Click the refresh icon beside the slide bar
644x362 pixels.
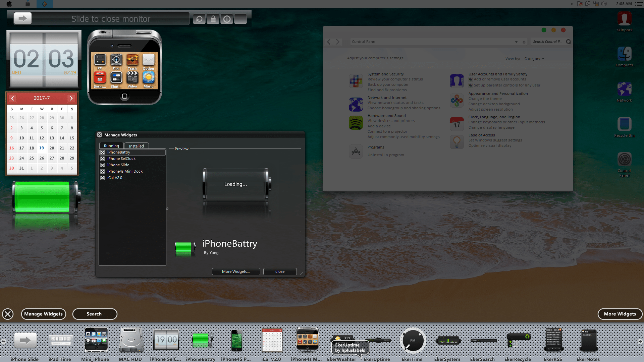(x=199, y=19)
